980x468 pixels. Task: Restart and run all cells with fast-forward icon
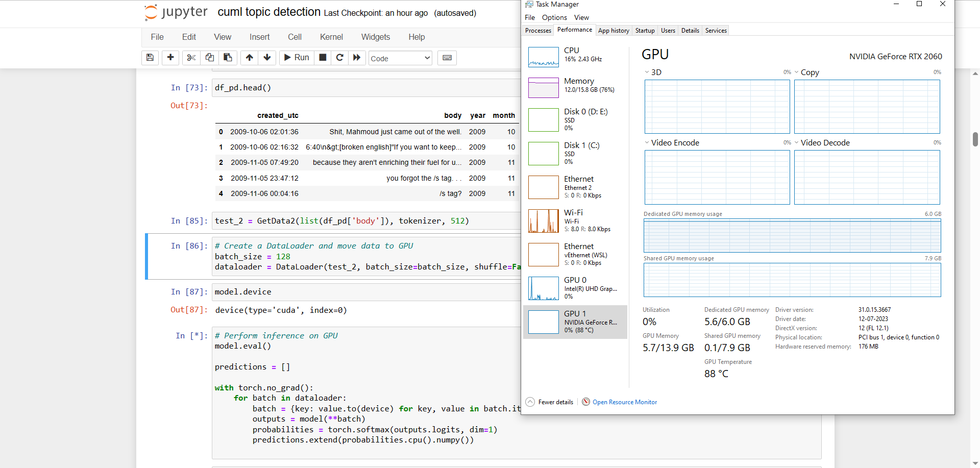point(357,58)
